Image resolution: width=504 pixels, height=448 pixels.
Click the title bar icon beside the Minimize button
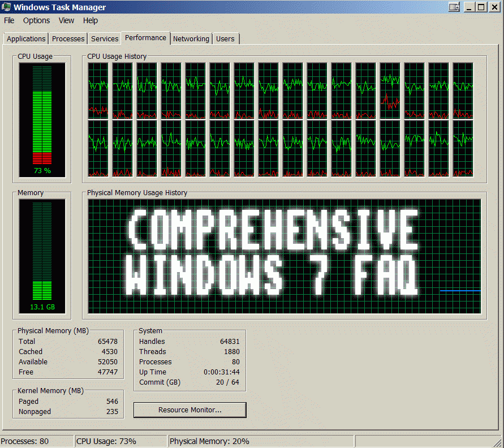[454, 7]
